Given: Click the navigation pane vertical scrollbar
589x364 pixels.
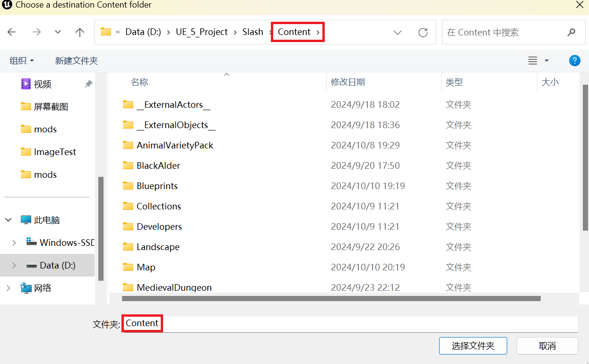Looking at the screenshot, I should [x=101, y=229].
